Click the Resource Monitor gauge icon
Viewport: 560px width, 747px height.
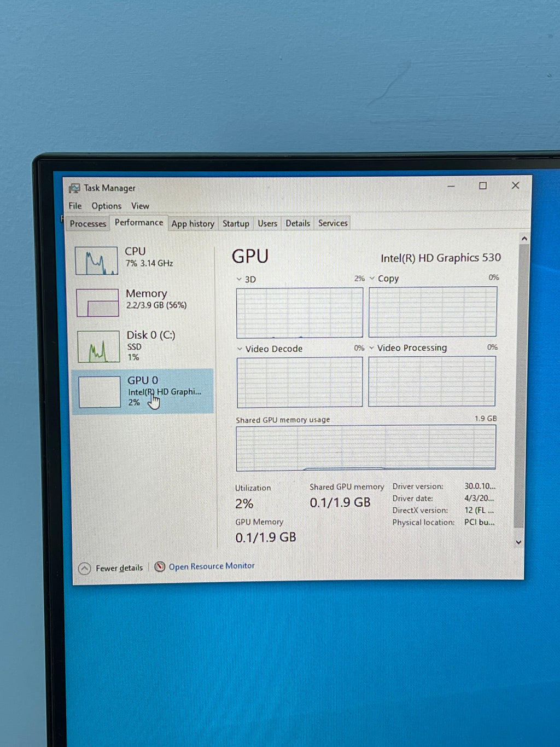(x=160, y=566)
